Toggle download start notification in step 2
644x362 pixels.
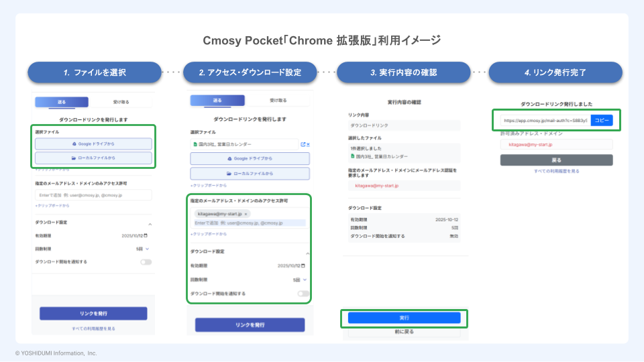click(x=303, y=294)
